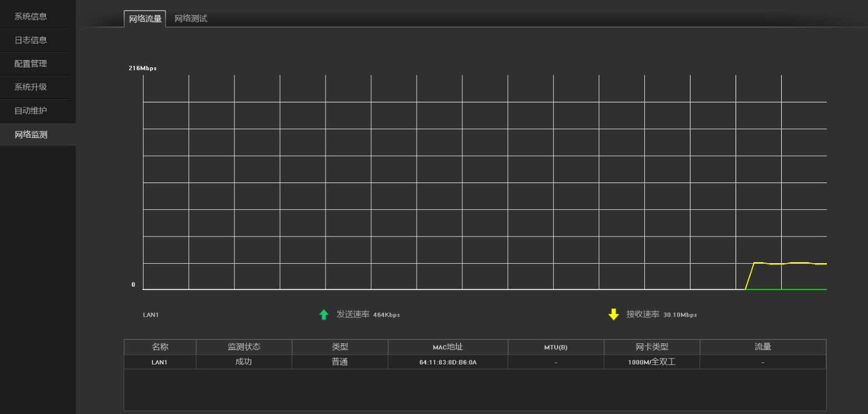Click the MTU(B) column header

click(x=556, y=347)
